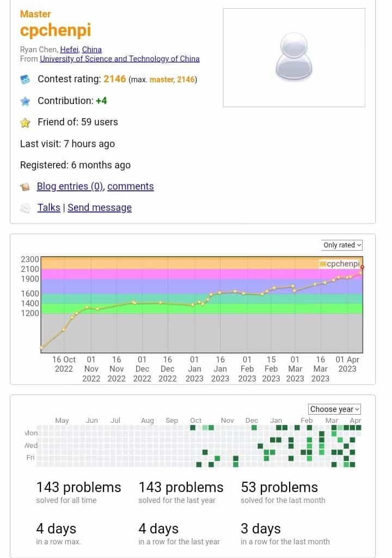Open the 'Only rated' dropdown
The height and width of the screenshot is (558, 392).
(342, 245)
